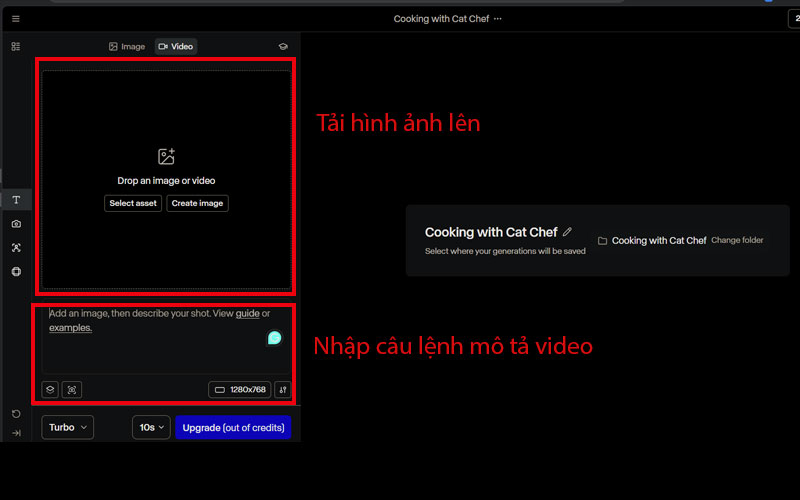Click the layers icon below prompt box

tap(50, 390)
